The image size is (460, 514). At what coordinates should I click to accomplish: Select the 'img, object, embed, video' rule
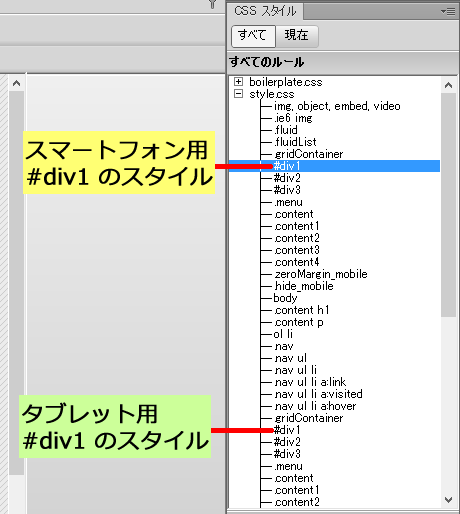[x=337, y=106]
